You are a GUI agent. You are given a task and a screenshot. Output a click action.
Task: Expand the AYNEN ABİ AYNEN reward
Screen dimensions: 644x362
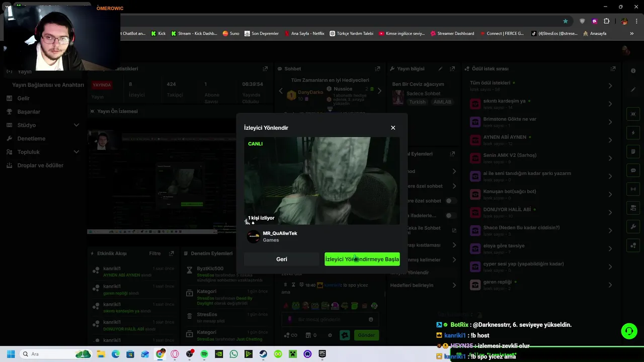(x=610, y=140)
